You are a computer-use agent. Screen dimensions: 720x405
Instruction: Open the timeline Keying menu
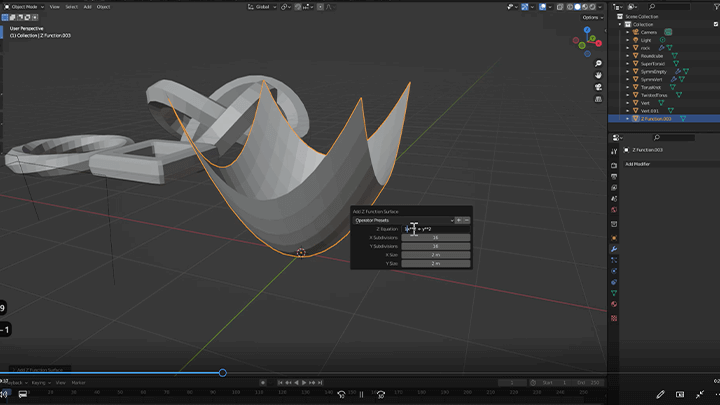(x=41, y=382)
